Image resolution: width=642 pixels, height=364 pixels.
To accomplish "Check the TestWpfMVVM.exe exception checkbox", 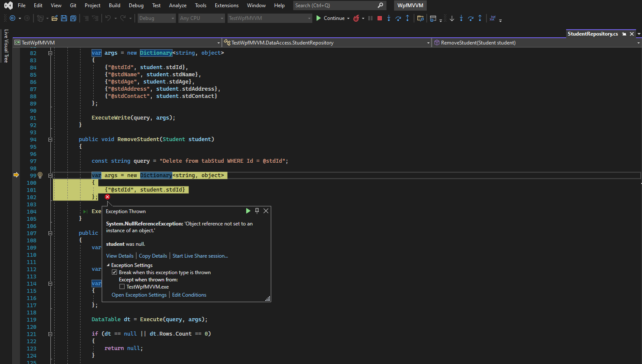I will pos(122,287).
